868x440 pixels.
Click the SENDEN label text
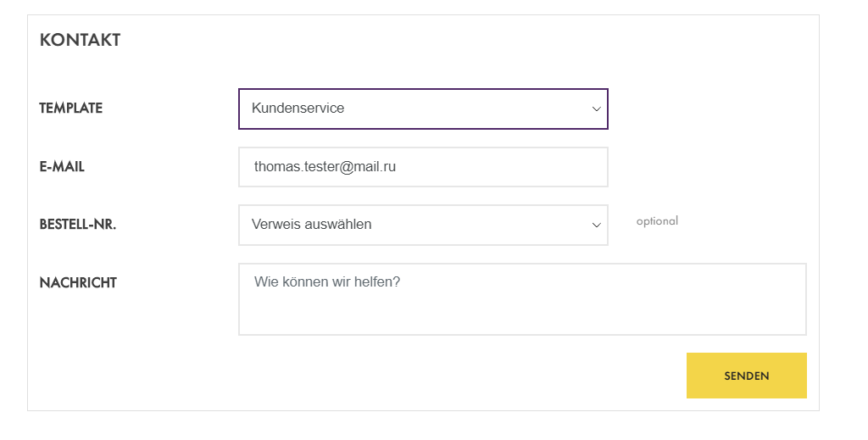[x=747, y=376]
